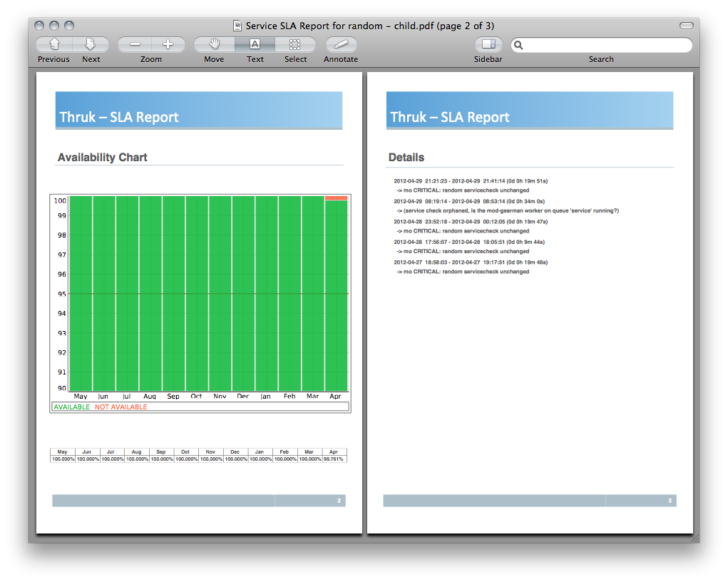The image size is (728, 582).
Task: Click the 95 axis label on chart
Action: tap(62, 294)
